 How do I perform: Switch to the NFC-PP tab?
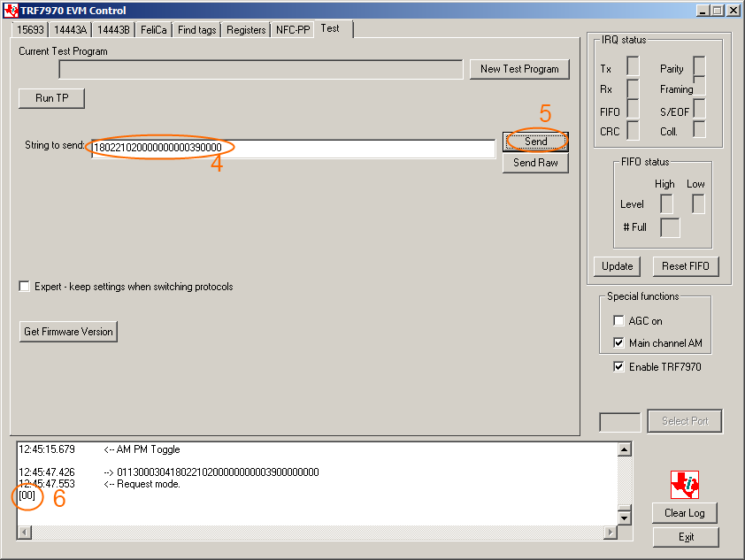click(x=293, y=30)
